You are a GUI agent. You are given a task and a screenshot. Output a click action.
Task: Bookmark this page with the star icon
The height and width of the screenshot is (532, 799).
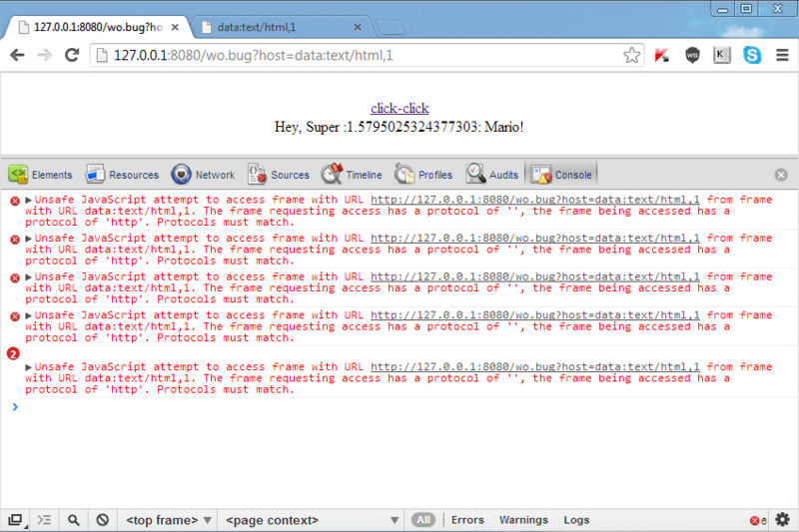(x=631, y=55)
